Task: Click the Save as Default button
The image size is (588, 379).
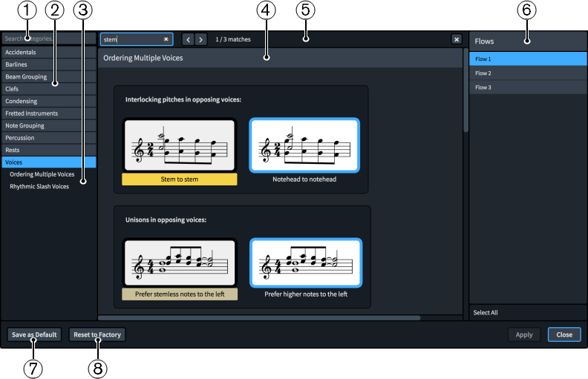Action: point(34,334)
